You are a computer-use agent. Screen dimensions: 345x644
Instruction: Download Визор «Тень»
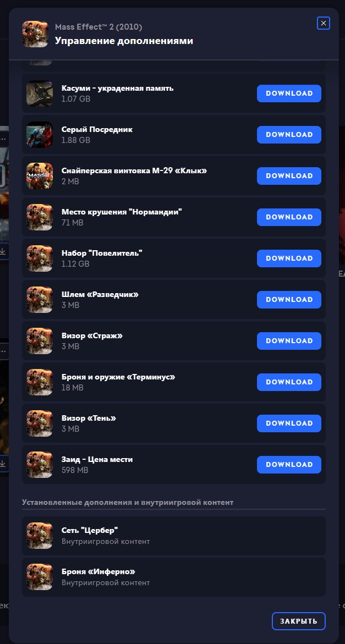(289, 423)
